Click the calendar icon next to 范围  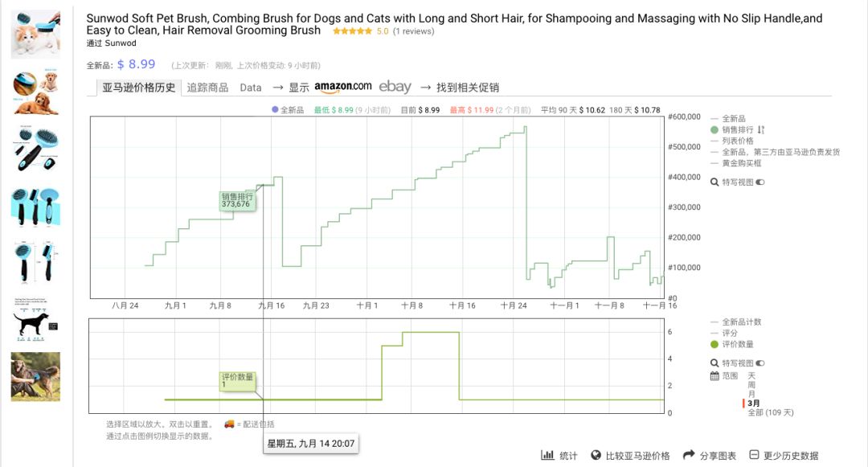tap(714, 376)
